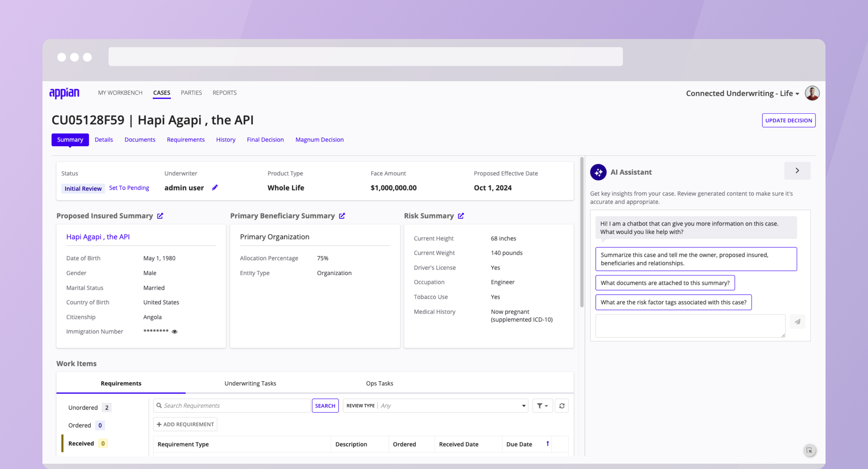
Task: Click the Set To Pending link
Action: pyautogui.click(x=129, y=188)
